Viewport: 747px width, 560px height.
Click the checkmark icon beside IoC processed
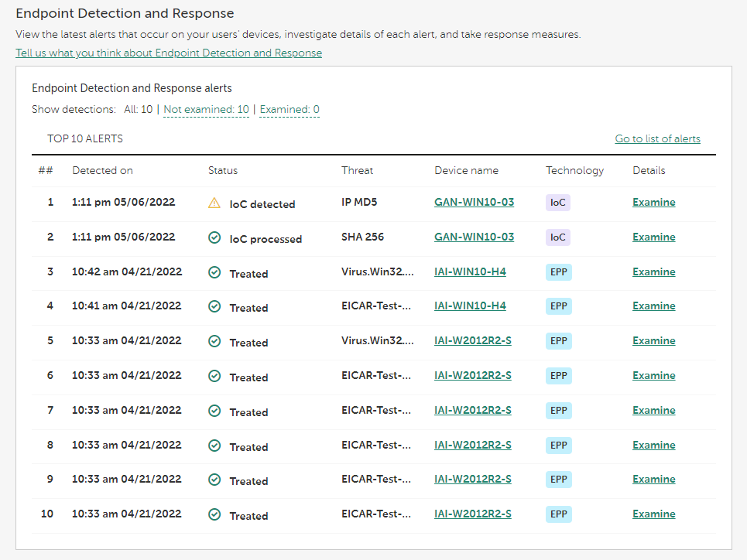[x=214, y=238]
